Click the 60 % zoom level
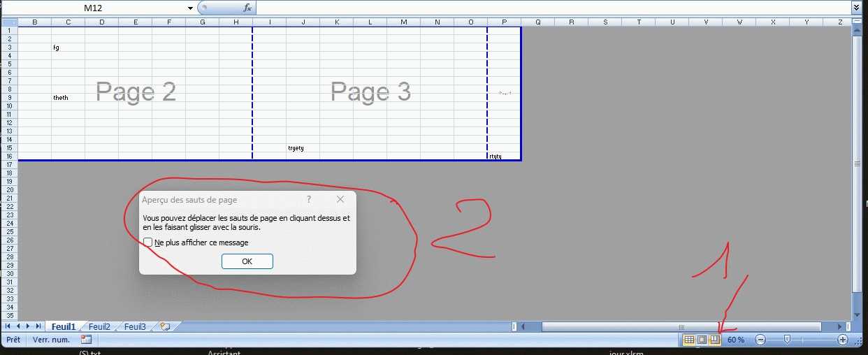Image resolution: width=868 pixels, height=355 pixels. [736, 340]
